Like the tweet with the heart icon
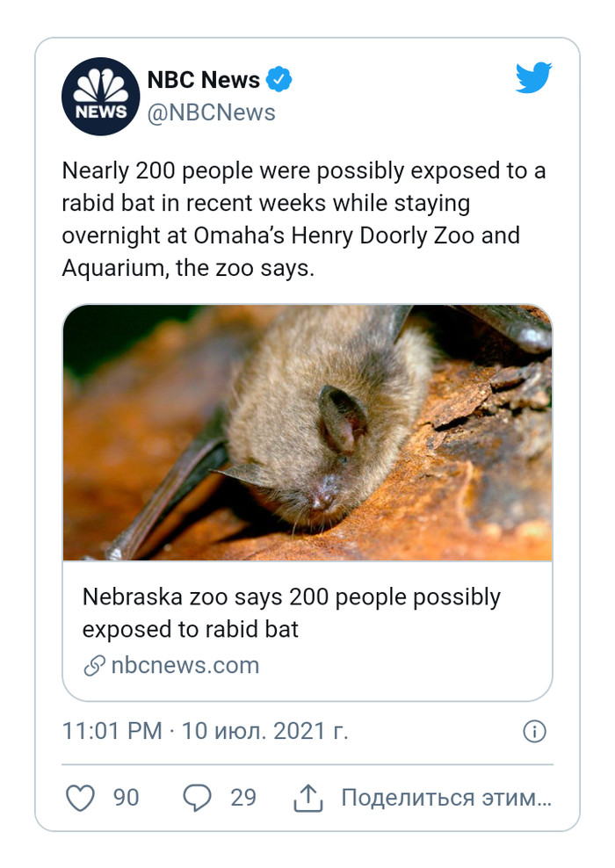 [81, 798]
